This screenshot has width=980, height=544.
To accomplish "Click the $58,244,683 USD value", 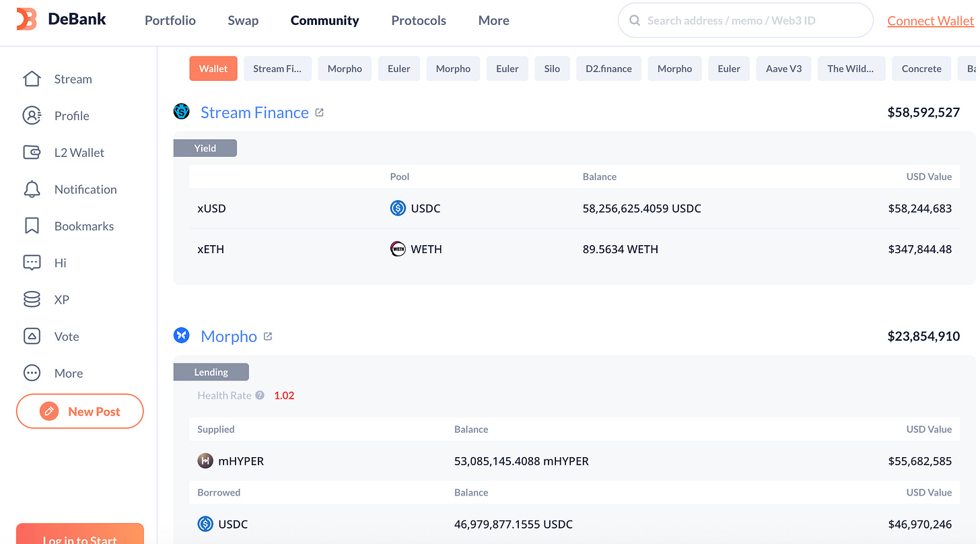I will click(x=920, y=209).
